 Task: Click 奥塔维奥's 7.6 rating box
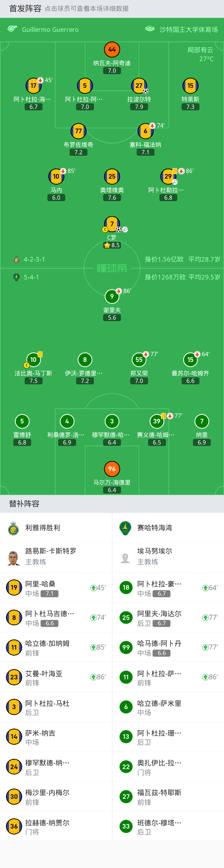[x=112, y=198]
